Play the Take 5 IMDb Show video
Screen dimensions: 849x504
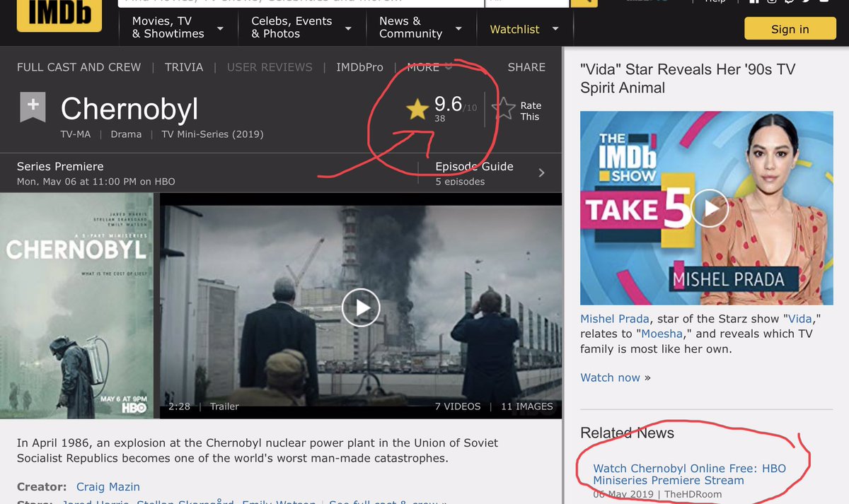710,208
